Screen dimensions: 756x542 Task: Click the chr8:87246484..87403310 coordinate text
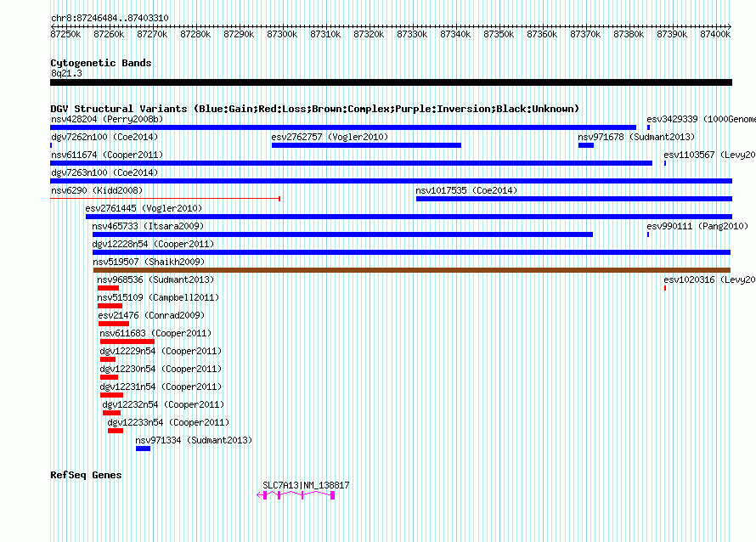pyautogui.click(x=110, y=19)
